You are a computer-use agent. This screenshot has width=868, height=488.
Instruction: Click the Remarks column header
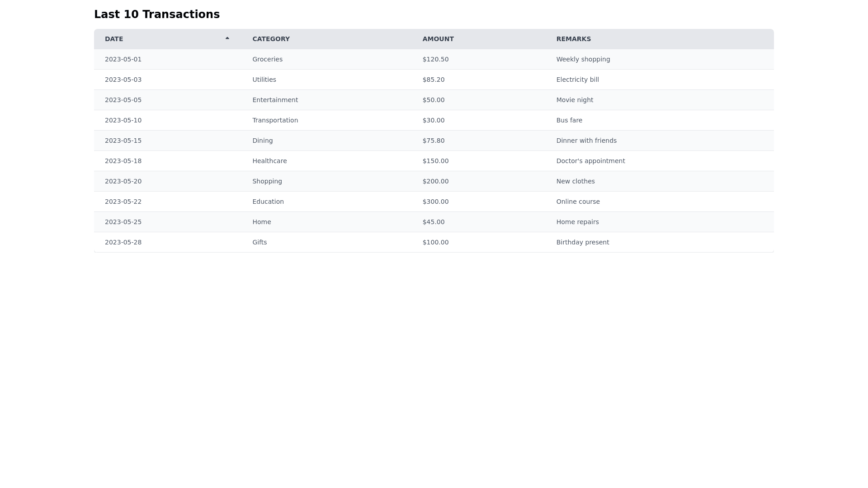pyautogui.click(x=573, y=39)
